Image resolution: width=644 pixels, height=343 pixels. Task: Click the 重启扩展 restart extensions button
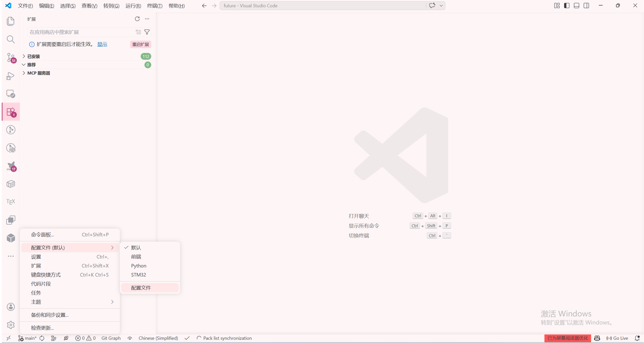click(141, 44)
